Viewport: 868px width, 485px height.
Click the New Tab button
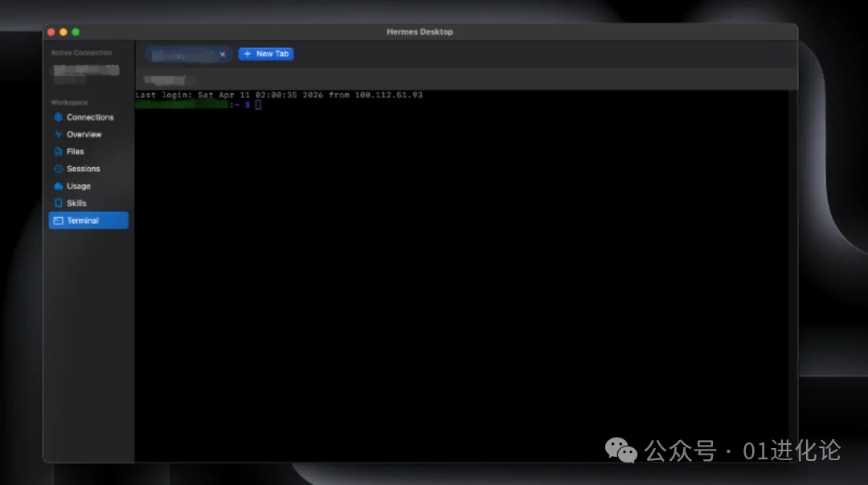pos(266,54)
